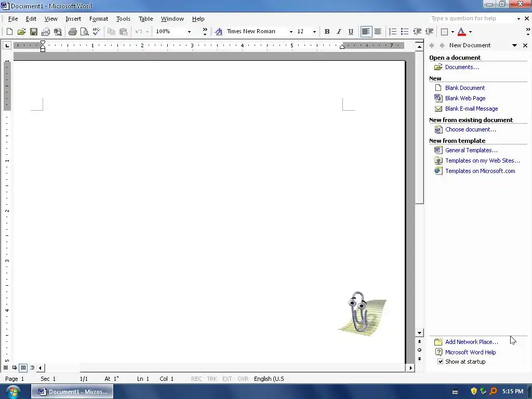This screenshot has height=399, width=532.
Task: Click the Previous Page double-arrow button
Action: [419, 341]
